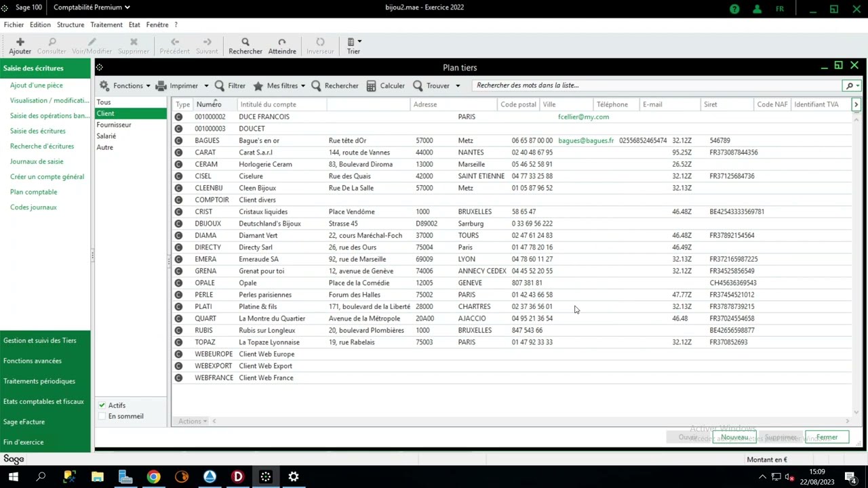This screenshot has width=868, height=488.
Task: Click the green help icon in title bar
Action: [734, 9]
